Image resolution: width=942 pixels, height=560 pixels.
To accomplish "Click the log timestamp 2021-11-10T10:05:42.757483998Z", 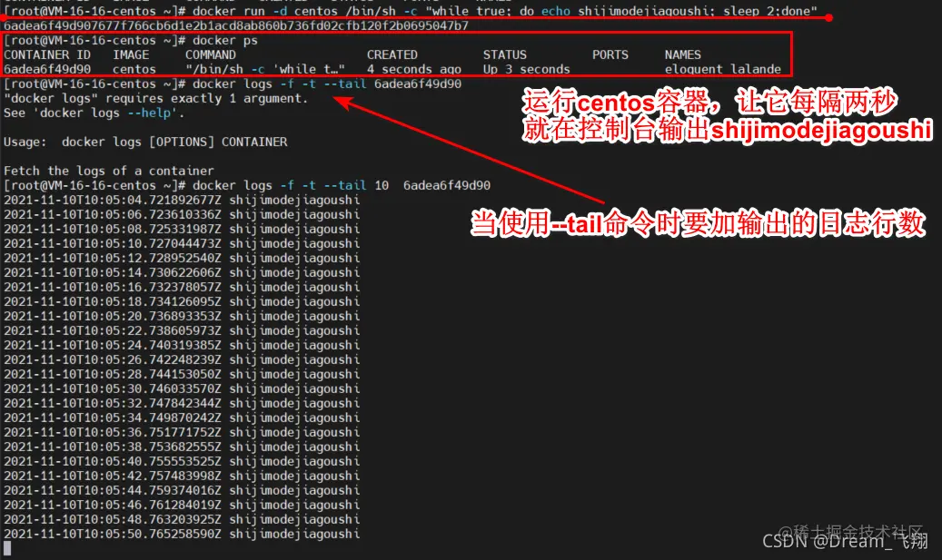I will [113, 476].
